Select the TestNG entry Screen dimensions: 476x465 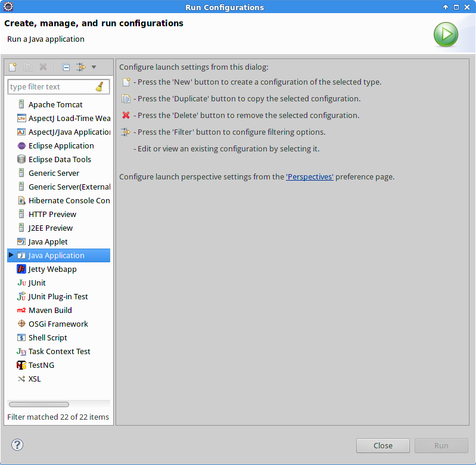(41, 365)
